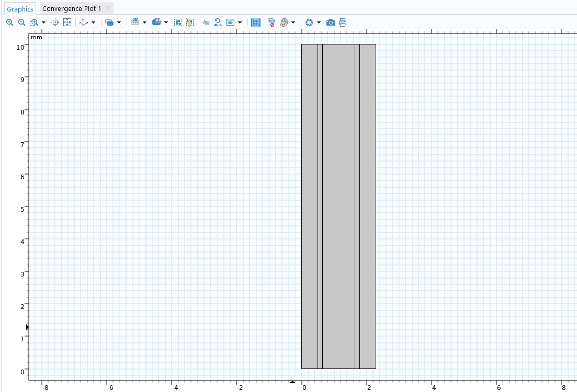Switch to the Convergence Plot 1 tab
Viewport: 577px width, 392px height.
[72, 9]
